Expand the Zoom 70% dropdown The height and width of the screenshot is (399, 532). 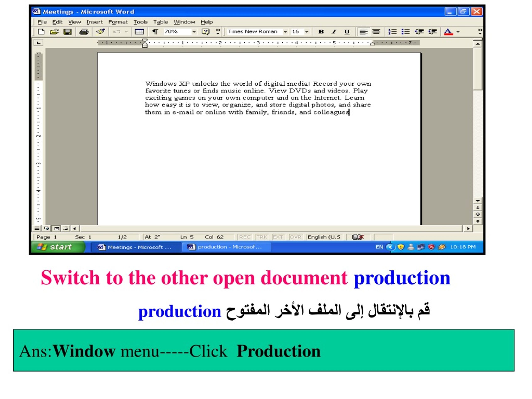pyautogui.click(x=194, y=32)
